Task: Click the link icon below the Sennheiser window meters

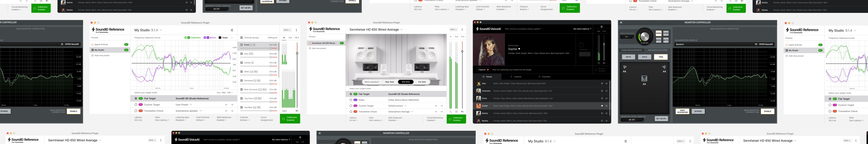Action: tap(456, 112)
